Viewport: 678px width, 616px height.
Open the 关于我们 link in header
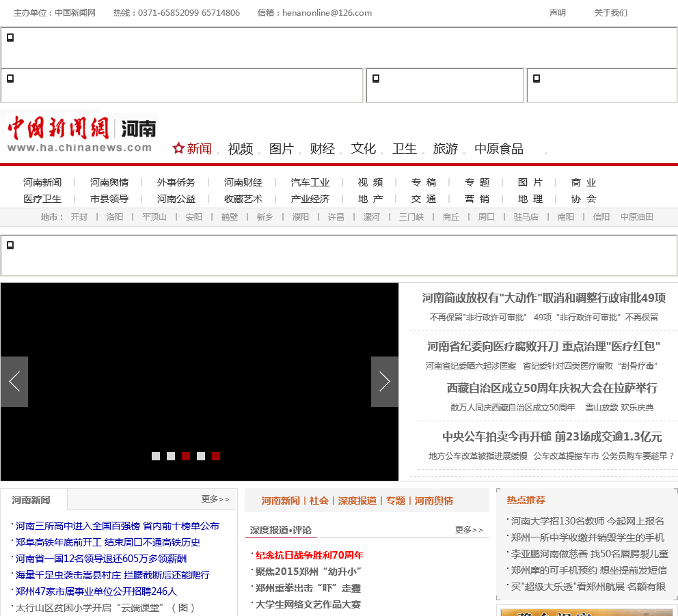[610, 13]
